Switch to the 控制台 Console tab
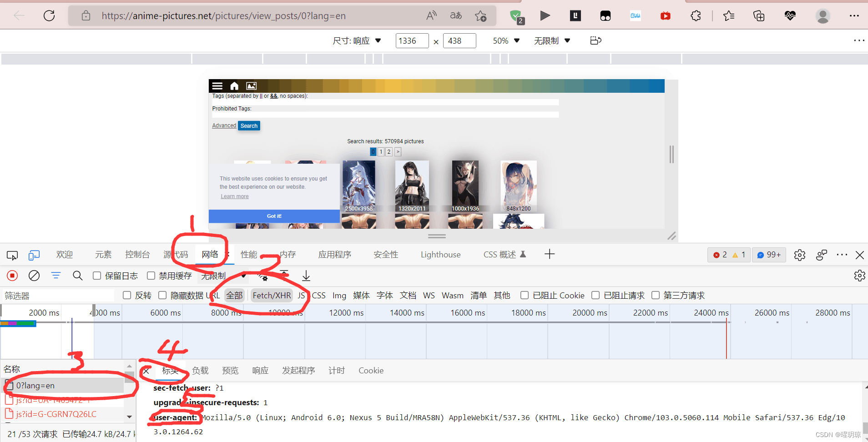 pos(137,255)
